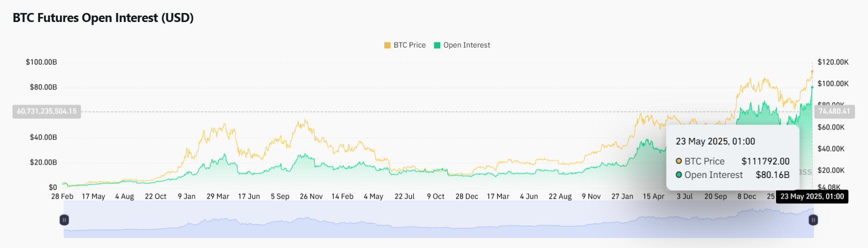This screenshot has width=868, height=248.
Task: Click the tooltip header 23 May 2025, 01:00
Action: click(x=715, y=141)
